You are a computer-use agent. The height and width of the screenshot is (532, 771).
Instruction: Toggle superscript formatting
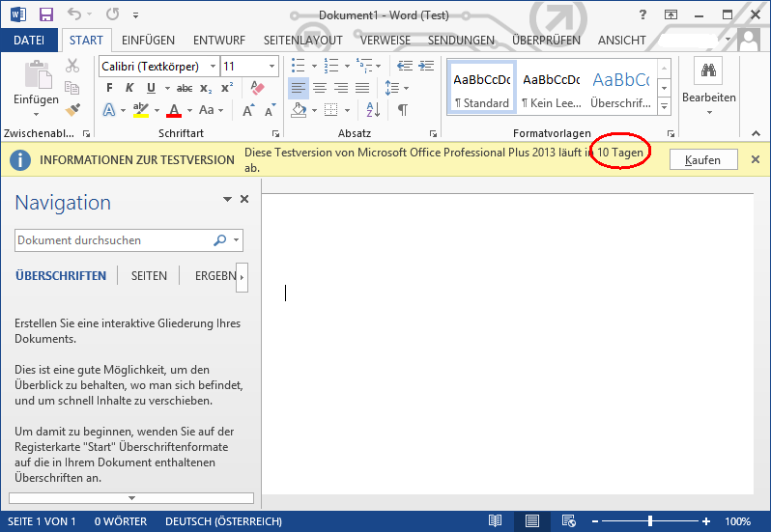point(227,88)
